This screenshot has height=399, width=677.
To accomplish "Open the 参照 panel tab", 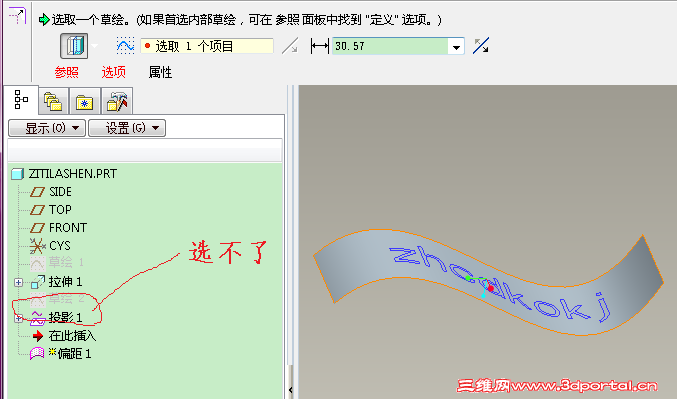I will click(66, 72).
